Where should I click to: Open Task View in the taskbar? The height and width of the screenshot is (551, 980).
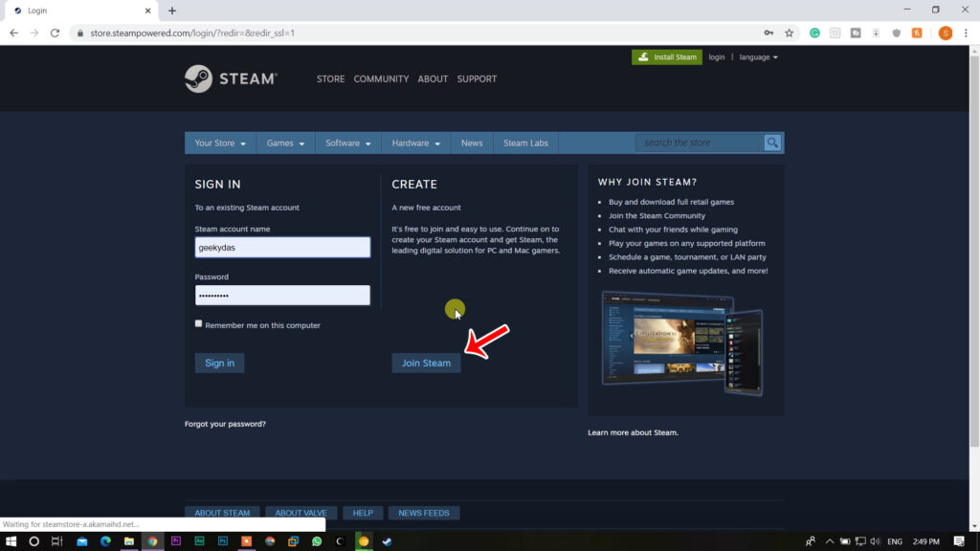(x=56, y=541)
